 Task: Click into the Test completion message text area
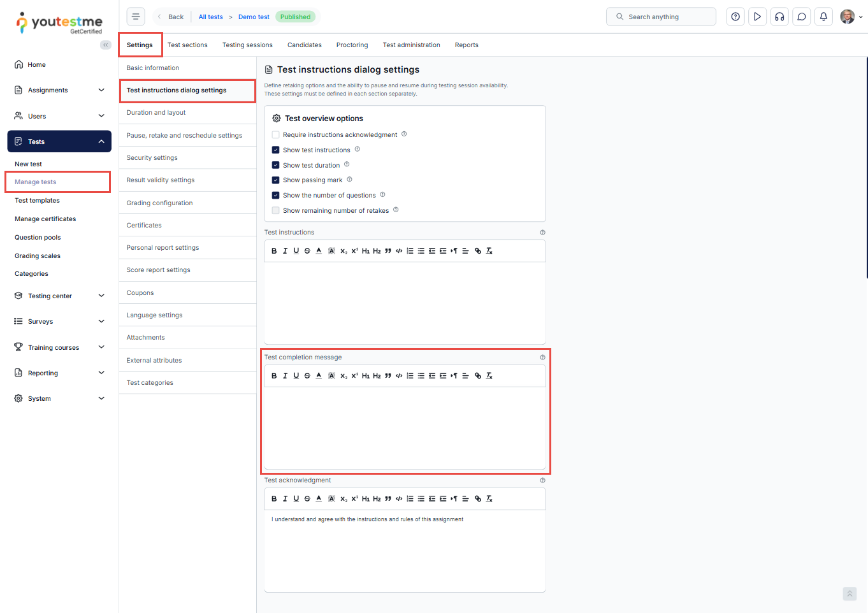pos(405,428)
